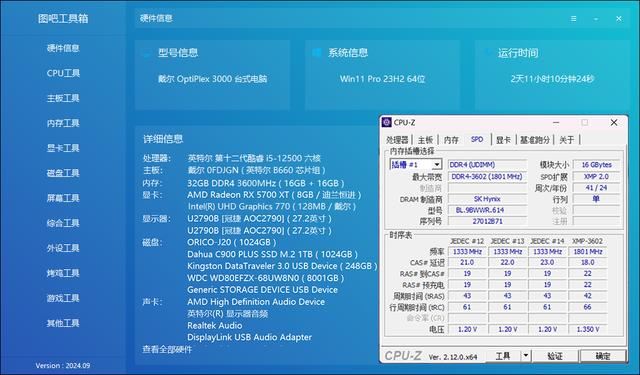
Task: Click processor entry 英特尔 第十二代酷睿 i5-12500
Action: coord(254,158)
